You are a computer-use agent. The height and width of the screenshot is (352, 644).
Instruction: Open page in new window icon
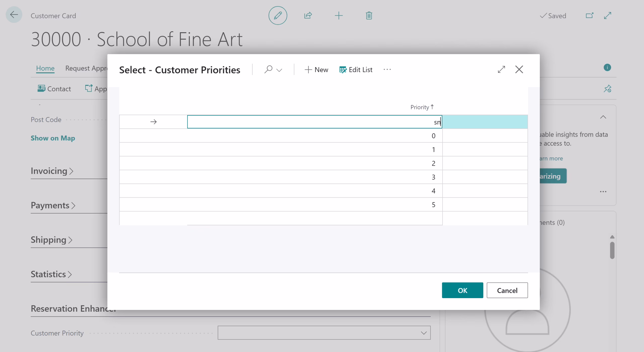click(x=589, y=16)
